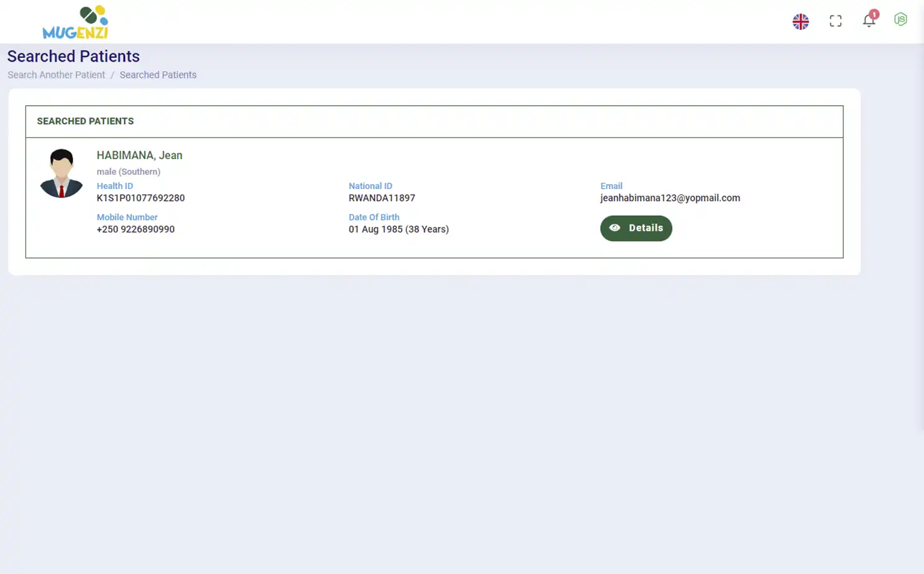The image size is (924, 574).
Task: Click the Mugenzi logo
Action: tap(75, 22)
